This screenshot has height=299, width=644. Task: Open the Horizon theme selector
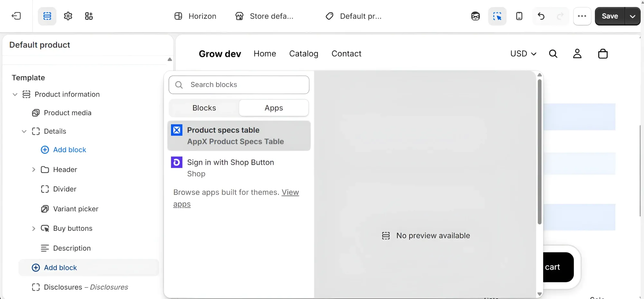[195, 16]
